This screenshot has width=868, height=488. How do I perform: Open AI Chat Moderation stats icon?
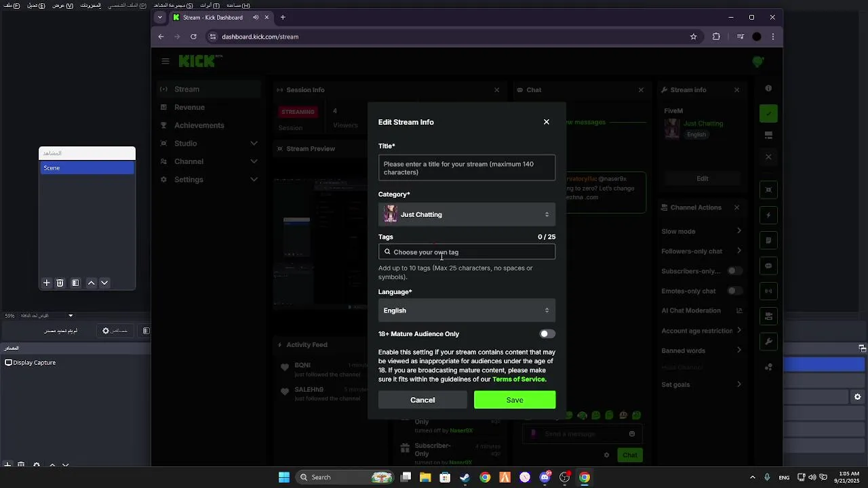(x=739, y=310)
